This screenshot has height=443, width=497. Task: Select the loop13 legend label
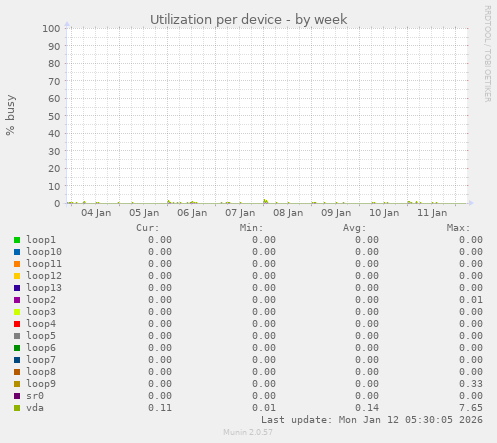44,288
